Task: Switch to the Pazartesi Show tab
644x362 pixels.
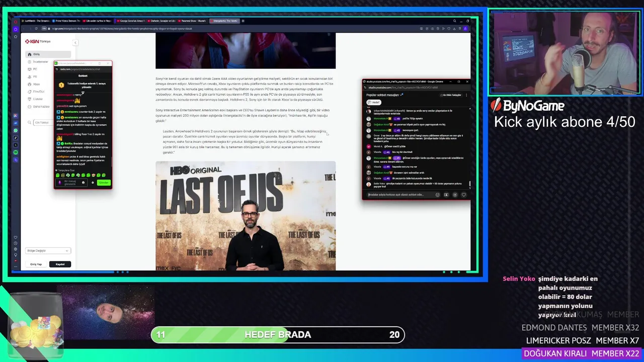Action: (x=192, y=21)
